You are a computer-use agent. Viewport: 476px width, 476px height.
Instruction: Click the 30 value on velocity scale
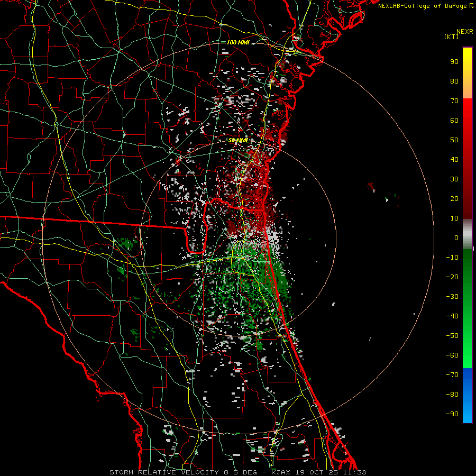pyautogui.click(x=454, y=179)
